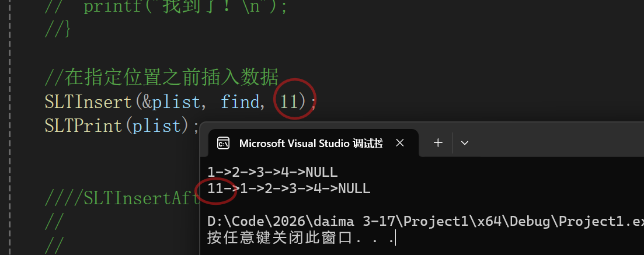The width and height of the screenshot is (644, 255).
Task: Click the plist argument inside SLTPrint
Action: (x=156, y=125)
